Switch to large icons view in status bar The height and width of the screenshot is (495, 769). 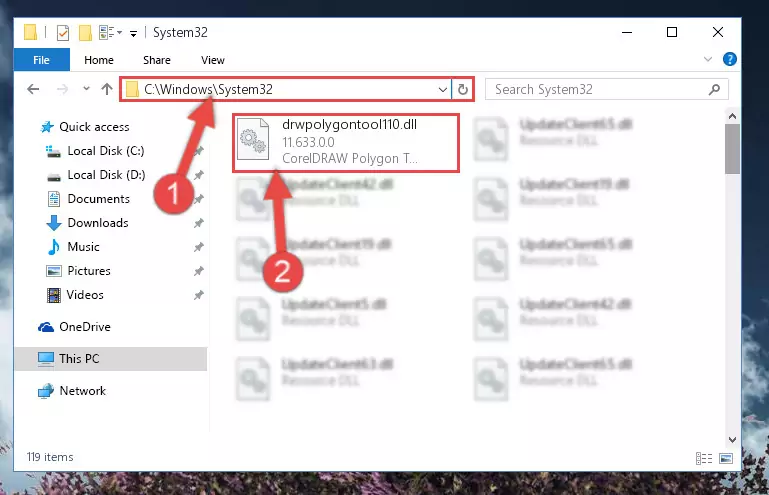point(726,458)
